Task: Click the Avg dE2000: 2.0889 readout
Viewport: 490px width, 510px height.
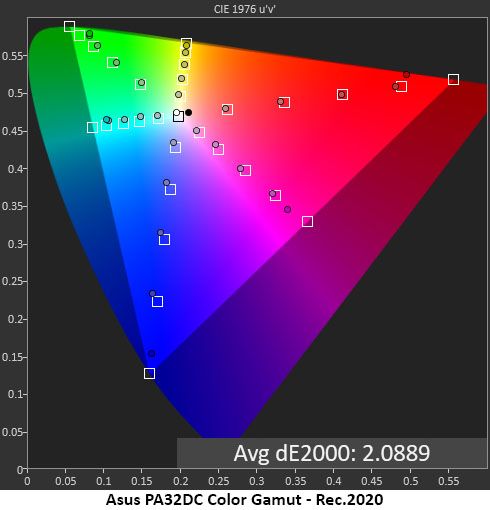Action: 332,453
